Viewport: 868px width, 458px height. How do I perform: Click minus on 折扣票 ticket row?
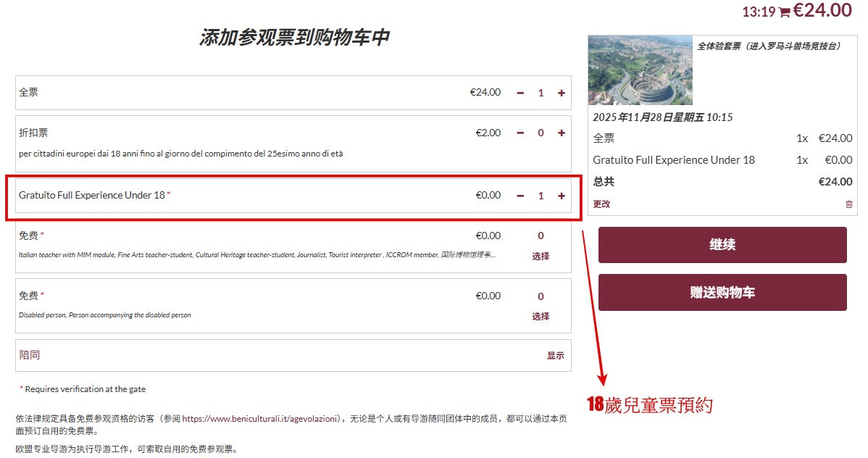(x=520, y=133)
